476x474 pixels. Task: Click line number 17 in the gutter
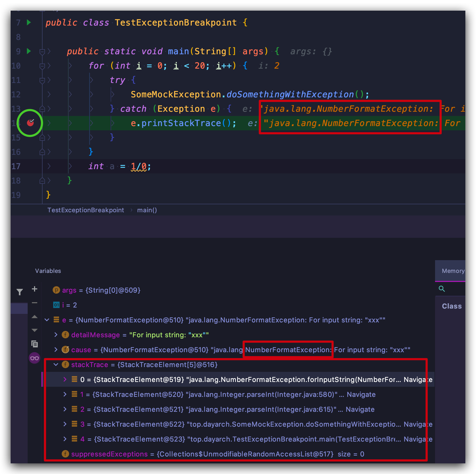click(x=16, y=166)
